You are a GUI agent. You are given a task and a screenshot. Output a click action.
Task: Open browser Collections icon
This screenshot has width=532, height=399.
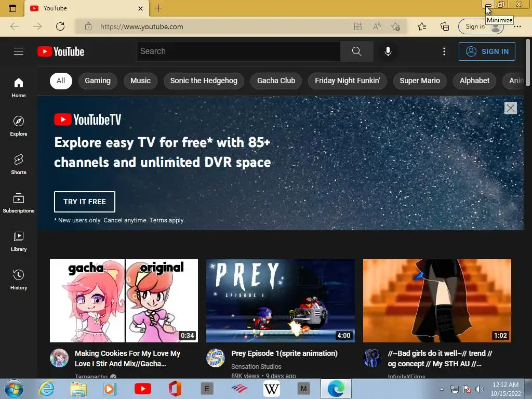pos(445,26)
